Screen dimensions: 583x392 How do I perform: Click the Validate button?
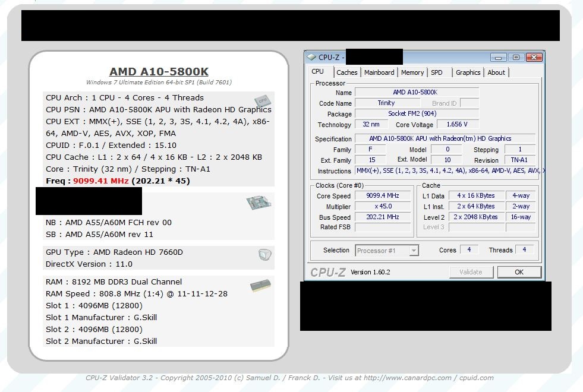coord(471,272)
